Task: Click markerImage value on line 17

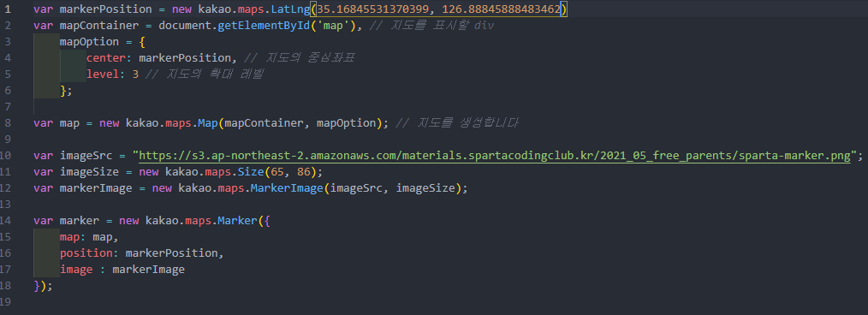Action: [x=148, y=270]
